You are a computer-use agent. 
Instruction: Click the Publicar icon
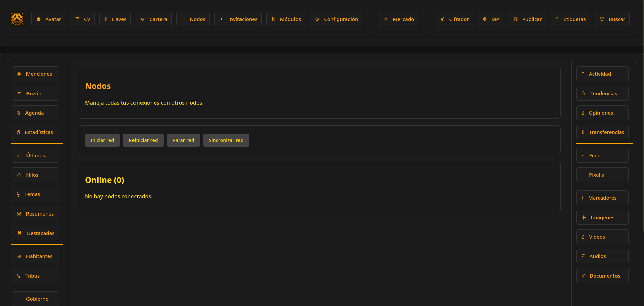[x=515, y=19]
